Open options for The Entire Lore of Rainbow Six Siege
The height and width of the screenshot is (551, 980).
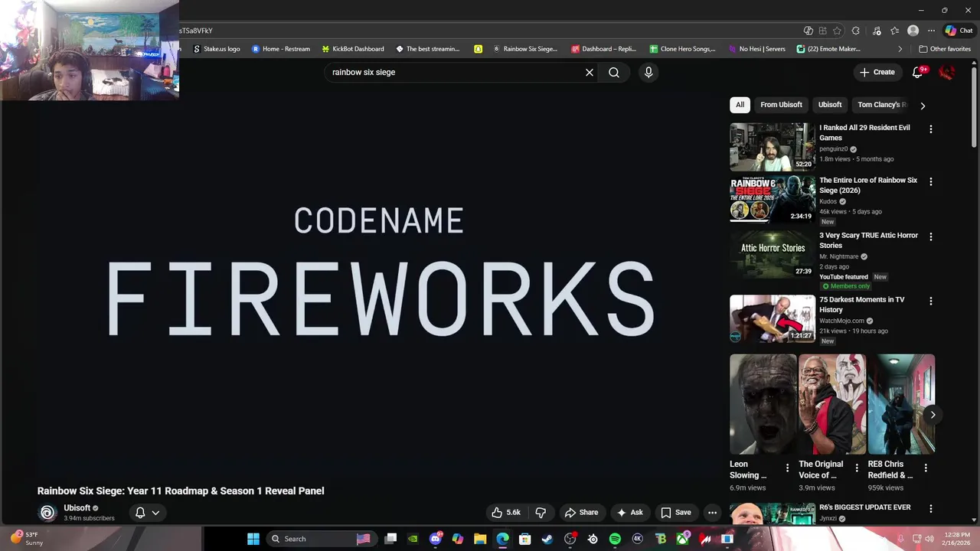(931, 182)
